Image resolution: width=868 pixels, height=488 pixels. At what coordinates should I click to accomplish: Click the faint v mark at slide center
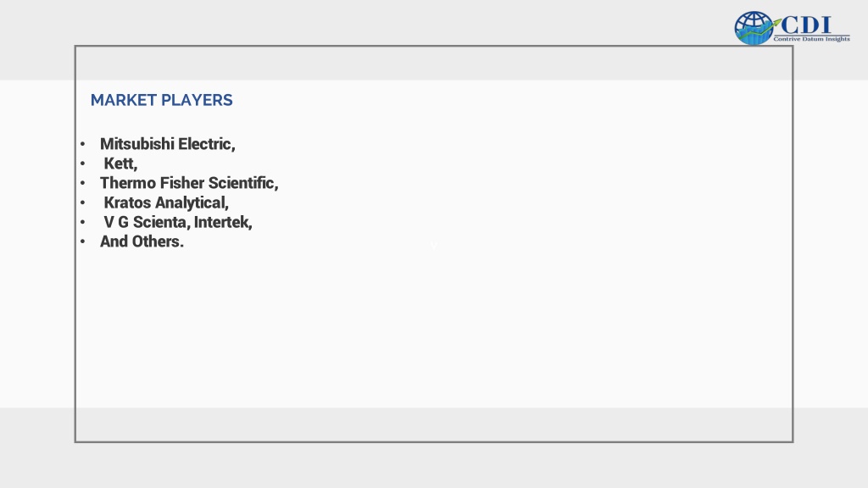[434, 247]
